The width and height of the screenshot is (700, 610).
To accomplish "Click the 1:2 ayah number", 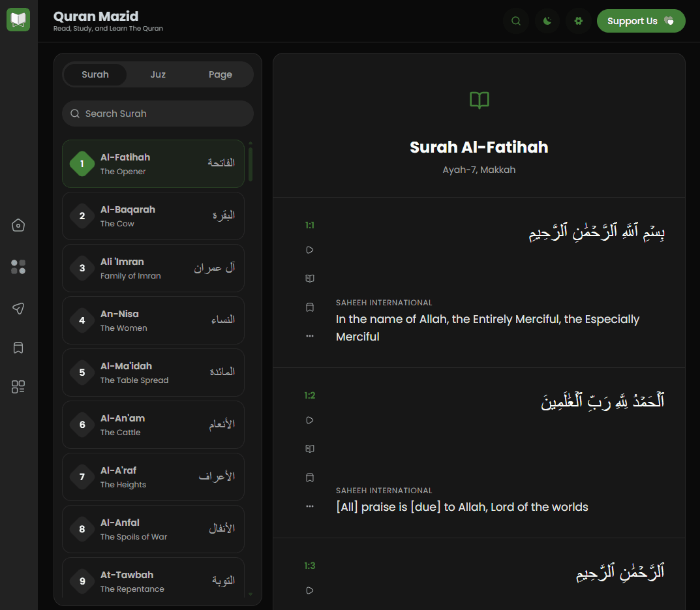I will click(310, 395).
